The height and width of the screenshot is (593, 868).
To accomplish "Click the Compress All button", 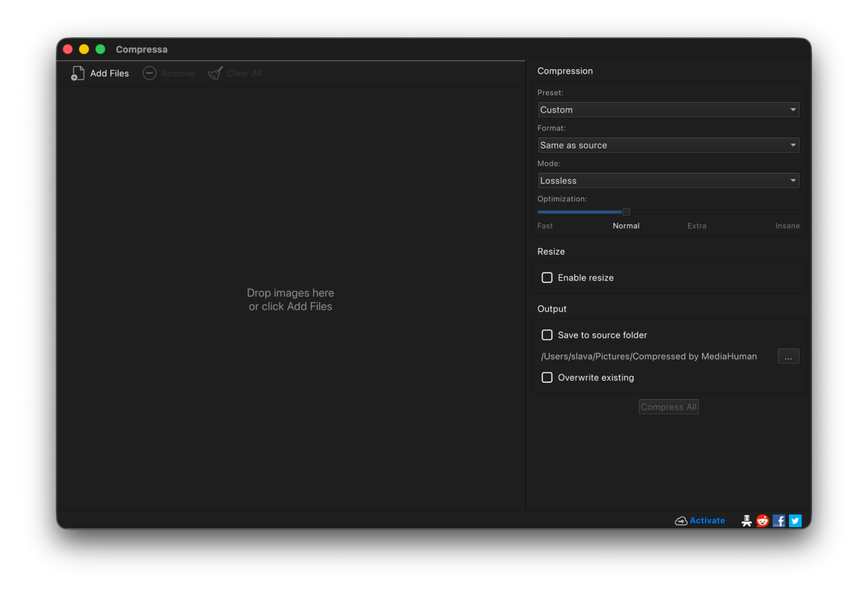I will point(668,407).
